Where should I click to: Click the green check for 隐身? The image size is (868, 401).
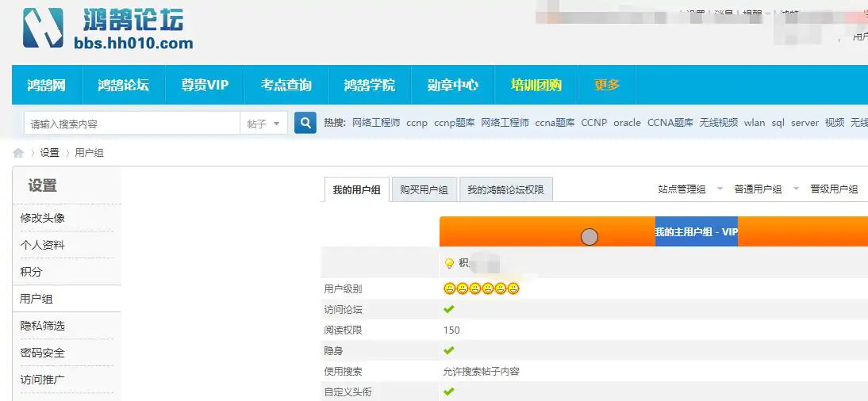coord(449,350)
